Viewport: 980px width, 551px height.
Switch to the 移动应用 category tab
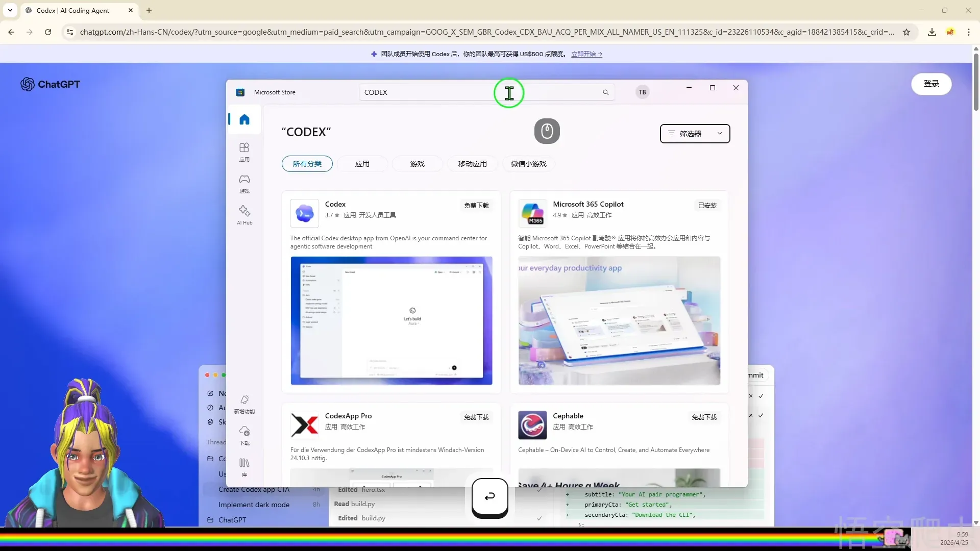[472, 164]
